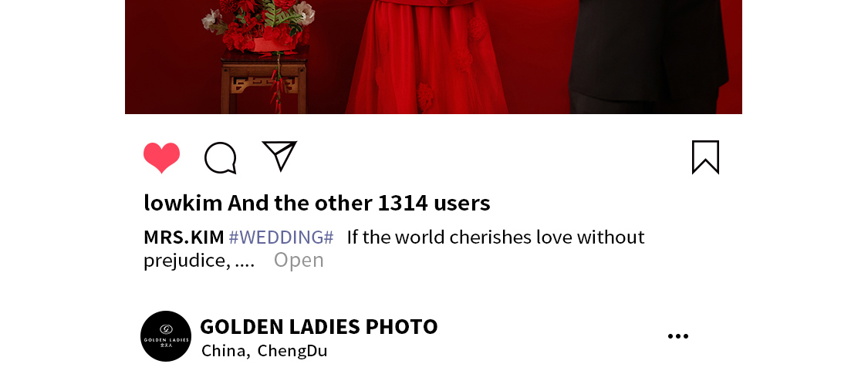Visit the MRS.KIM profile from the caption
The width and height of the screenshot is (868, 374).
[184, 238]
